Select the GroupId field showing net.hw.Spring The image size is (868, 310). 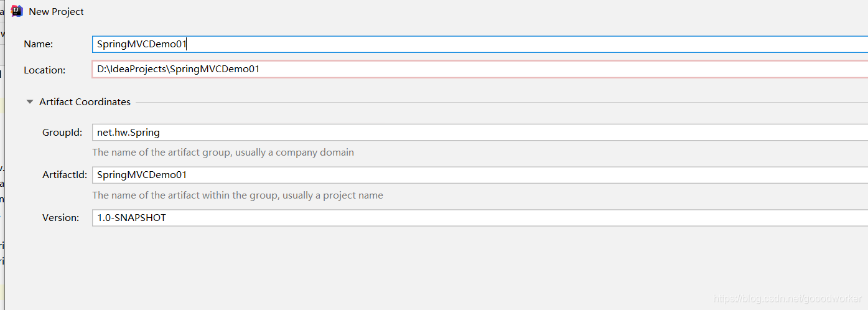point(480,132)
